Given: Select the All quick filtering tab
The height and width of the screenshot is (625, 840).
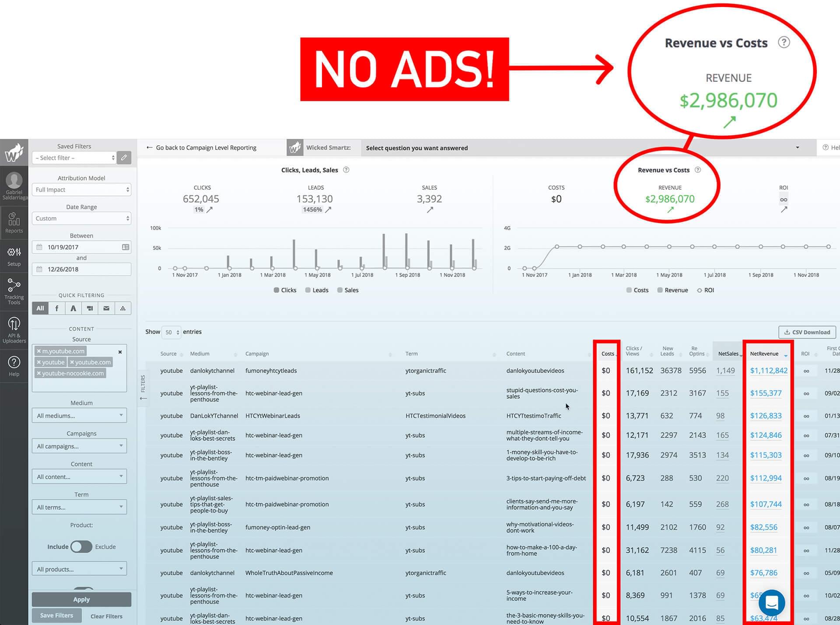Looking at the screenshot, I should [x=40, y=309].
